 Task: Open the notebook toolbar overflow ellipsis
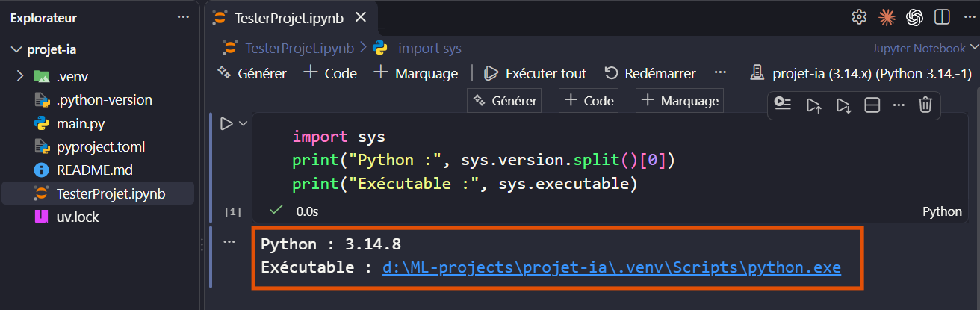click(720, 73)
